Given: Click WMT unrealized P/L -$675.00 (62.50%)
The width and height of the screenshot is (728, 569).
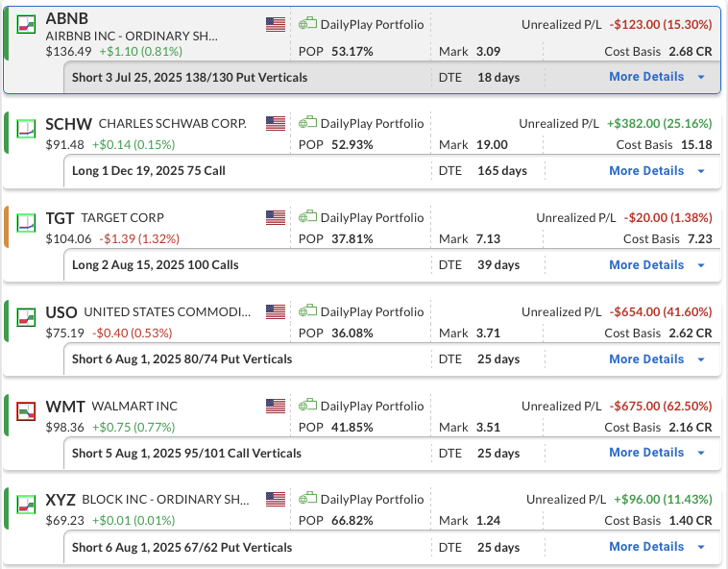Looking at the screenshot, I should tap(661, 407).
